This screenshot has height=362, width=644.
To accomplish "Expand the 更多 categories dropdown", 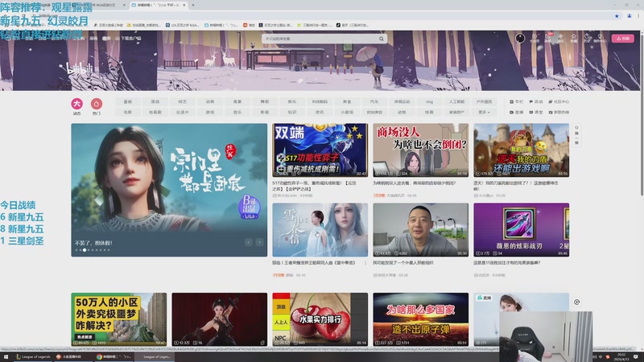I will point(484,112).
